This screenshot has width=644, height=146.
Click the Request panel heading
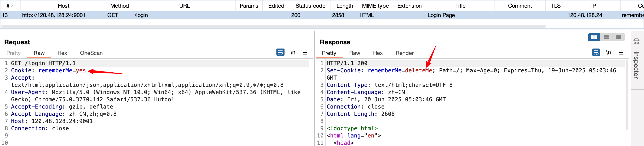click(x=17, y=42)
